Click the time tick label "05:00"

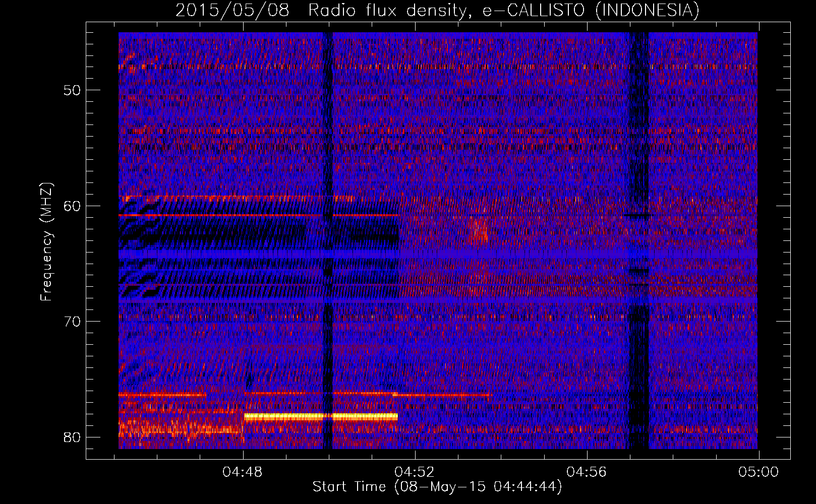(759, 472)
